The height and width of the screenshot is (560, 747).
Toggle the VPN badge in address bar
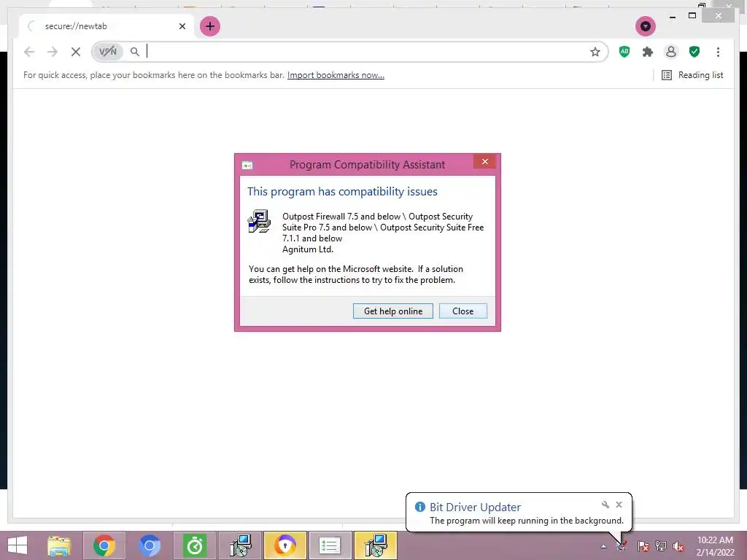(108, 52)
